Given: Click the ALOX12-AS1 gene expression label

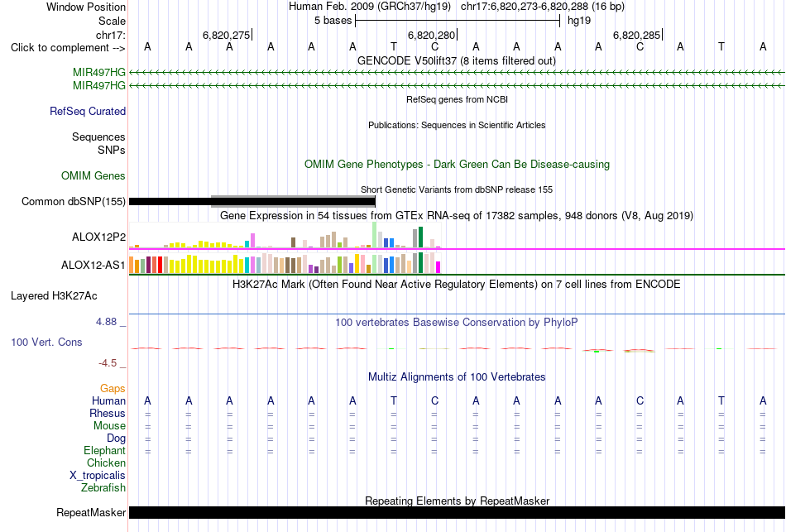Looking at the screenshot, I should click(x=93, y=266).
